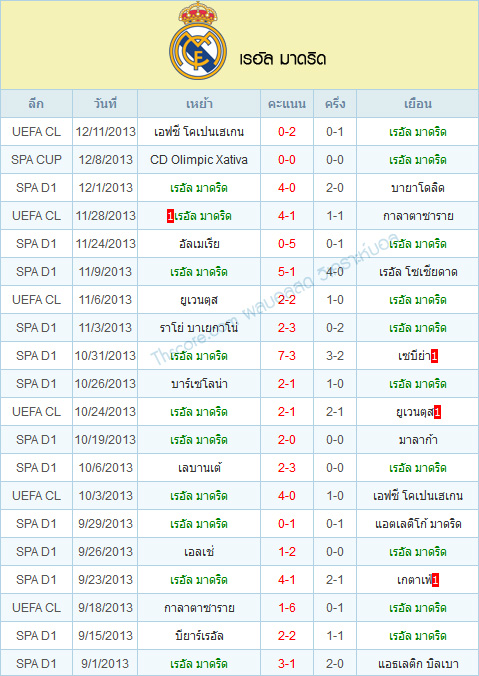This screenshot has height=676, width=479.
Task: Open the 0-0 score versus CD Olimpic Xativa
Action: 287,160
